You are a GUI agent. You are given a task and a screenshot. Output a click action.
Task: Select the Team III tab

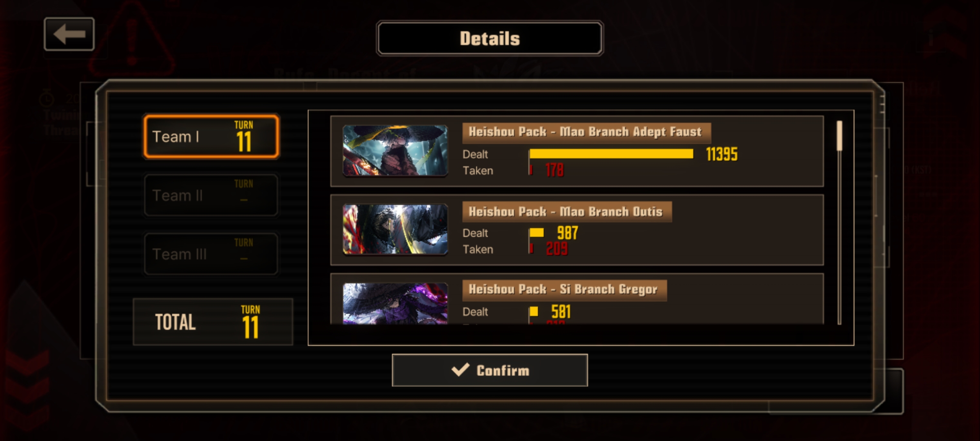point(211,254)
